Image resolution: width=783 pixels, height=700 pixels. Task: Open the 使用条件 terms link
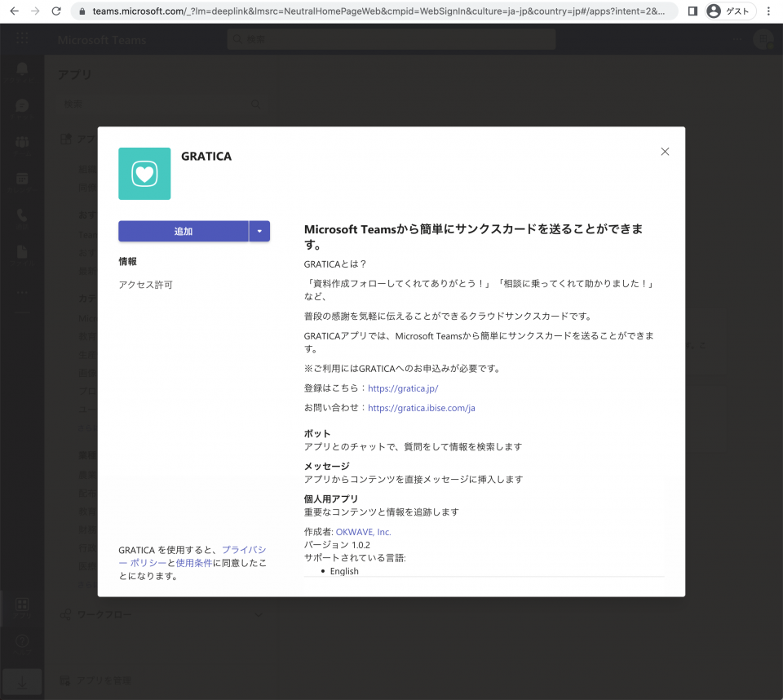tap(194, 563)
